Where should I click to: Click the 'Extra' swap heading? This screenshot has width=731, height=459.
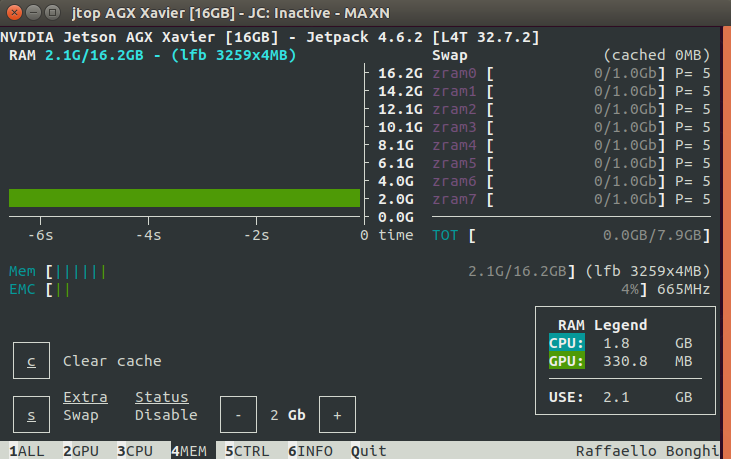(85, 397)
